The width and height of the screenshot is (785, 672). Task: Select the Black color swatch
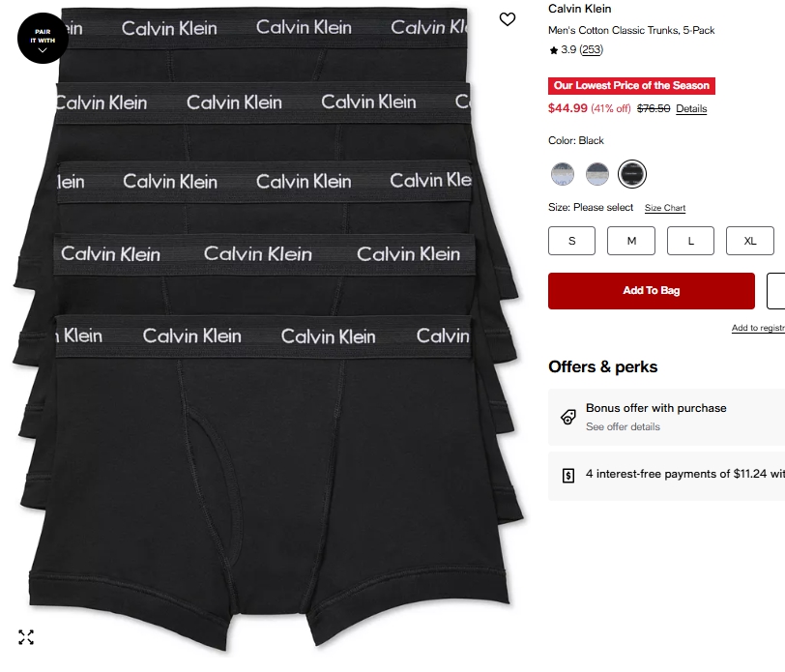[x=632, y=174]
